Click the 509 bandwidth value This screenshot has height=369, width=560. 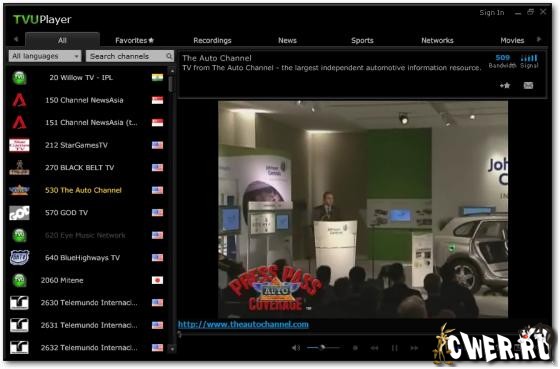click(x=502, y=58)
